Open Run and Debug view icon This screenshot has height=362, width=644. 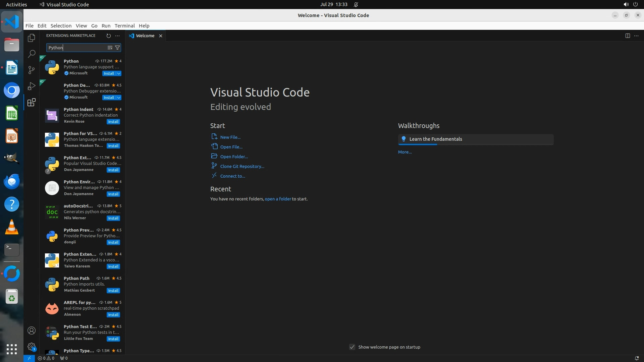(32, 86)
